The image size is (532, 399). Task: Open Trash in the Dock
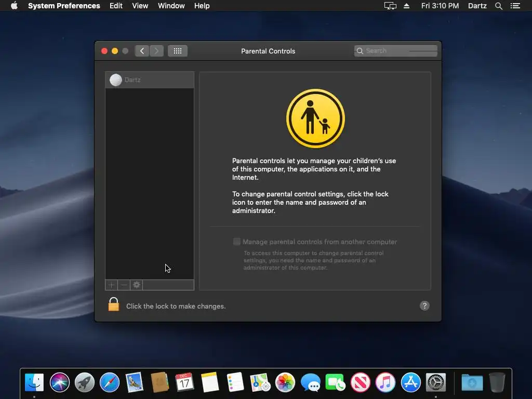(x=497, y=382)
